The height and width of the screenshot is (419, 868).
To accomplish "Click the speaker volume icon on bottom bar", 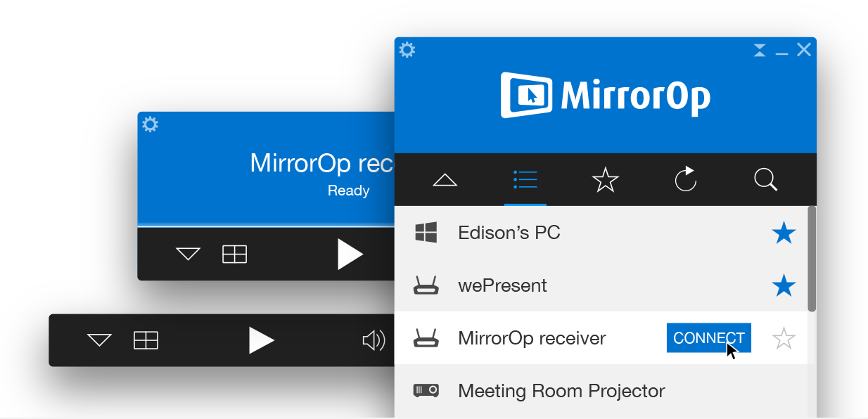I will coord(373,341).
